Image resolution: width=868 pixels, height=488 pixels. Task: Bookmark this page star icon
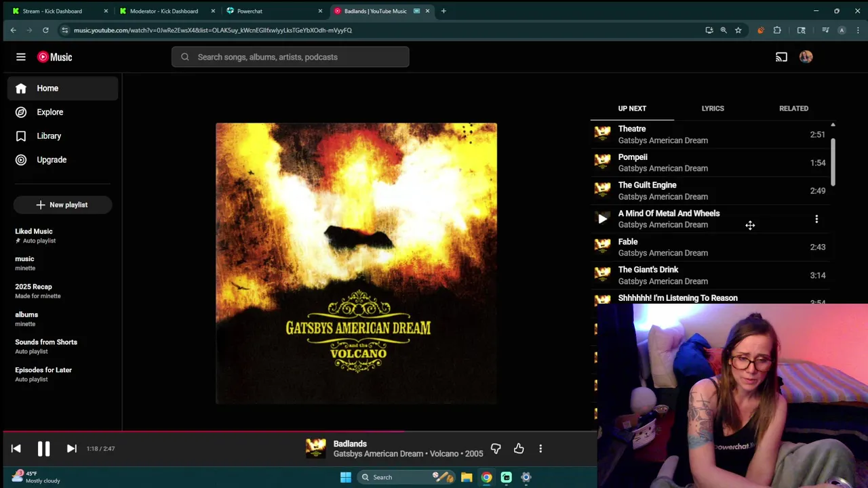point(738,30)
